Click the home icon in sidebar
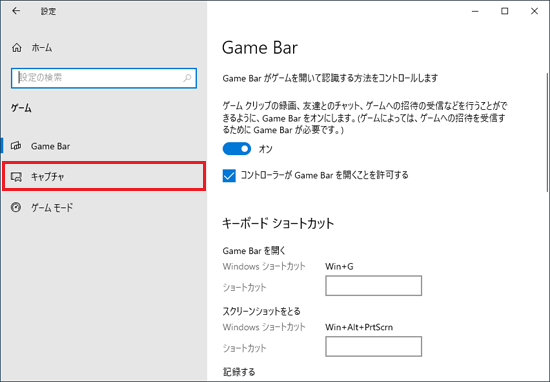 click(x=16, y=48)
